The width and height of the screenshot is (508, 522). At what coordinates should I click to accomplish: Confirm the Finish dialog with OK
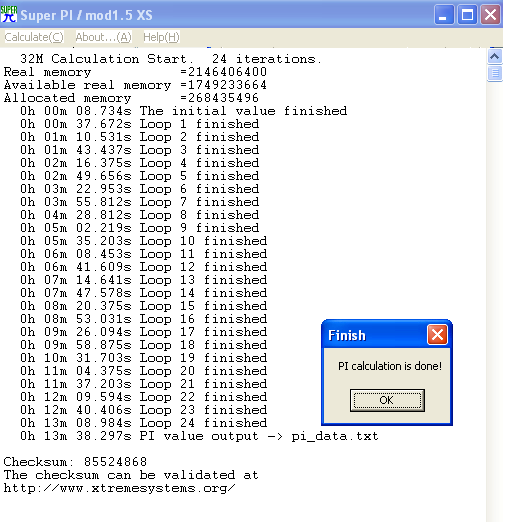point(387,400)
